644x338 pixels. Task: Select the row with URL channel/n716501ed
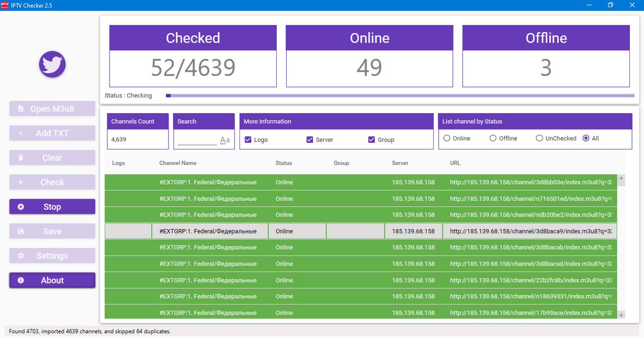pyautogui.click(x=361, y=199)
